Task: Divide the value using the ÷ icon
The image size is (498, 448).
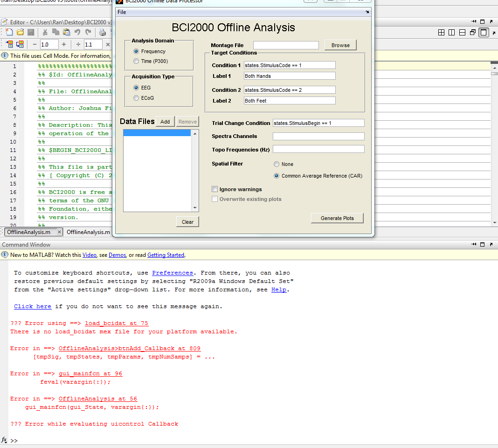Action: tap(78, 44)
